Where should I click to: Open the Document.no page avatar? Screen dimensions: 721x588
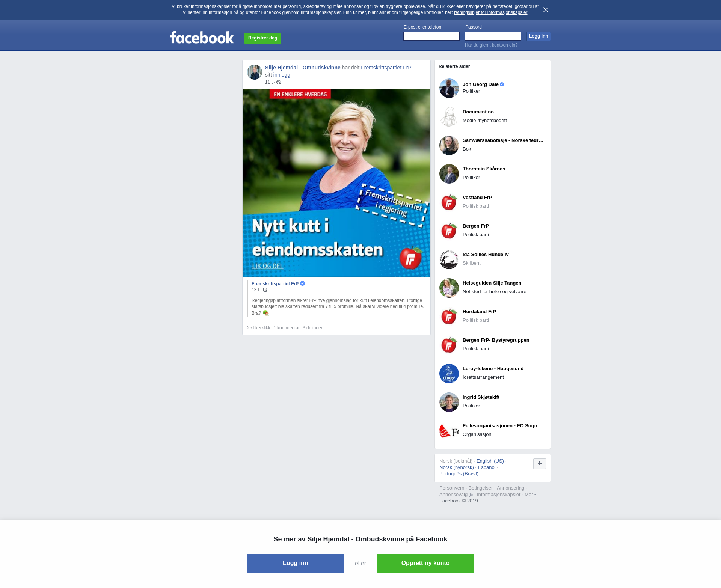[449, 117]
